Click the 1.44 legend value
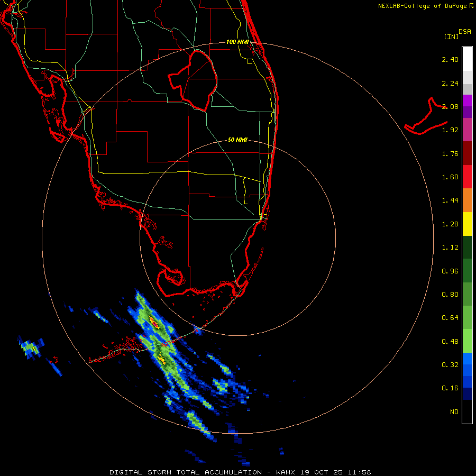 (x=450, y=200)
